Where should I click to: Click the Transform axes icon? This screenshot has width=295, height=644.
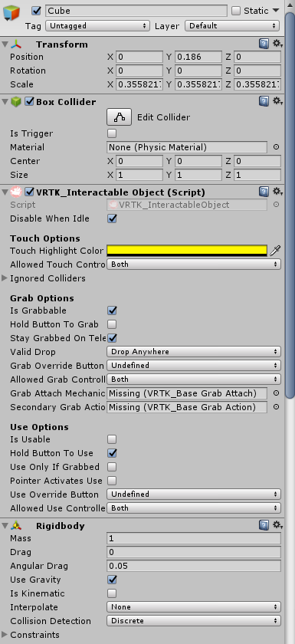(x=16, y=44)
